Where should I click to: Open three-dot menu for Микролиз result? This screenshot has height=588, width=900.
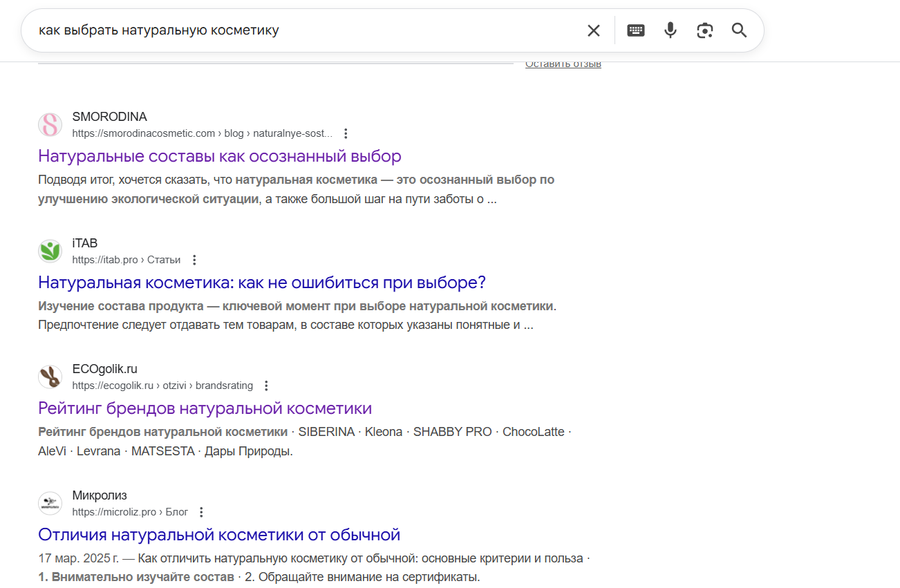pos(201,512)
